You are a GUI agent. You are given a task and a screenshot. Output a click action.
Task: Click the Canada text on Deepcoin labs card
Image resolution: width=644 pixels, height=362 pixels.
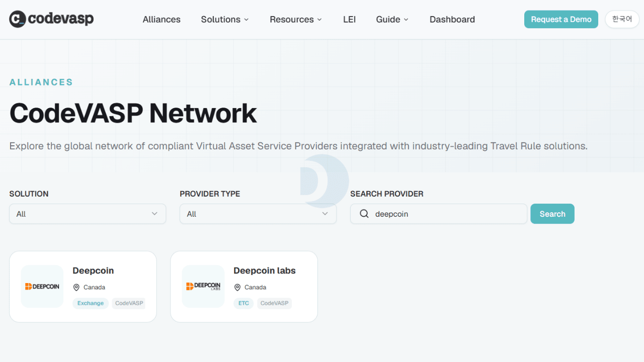[256, 288]
